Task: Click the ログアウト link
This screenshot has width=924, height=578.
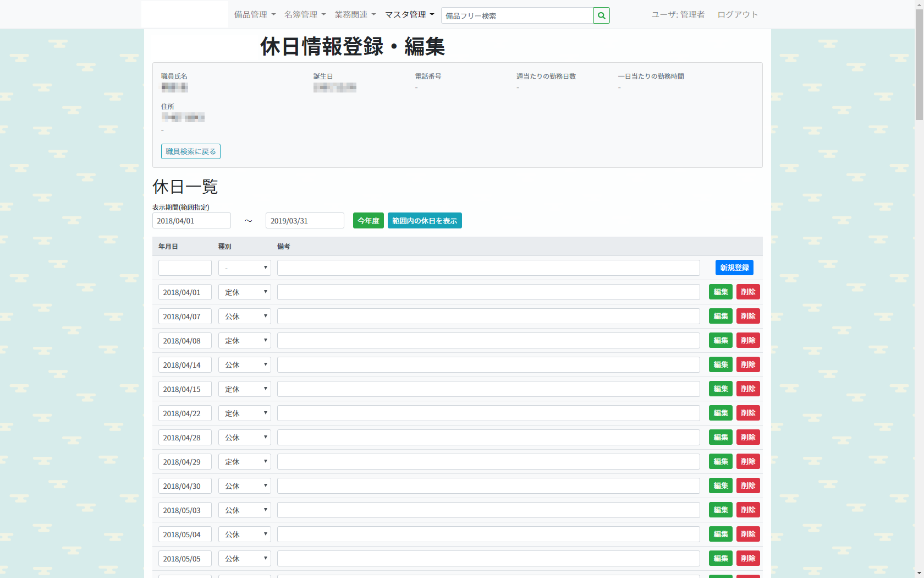Action: pos(738,15)
